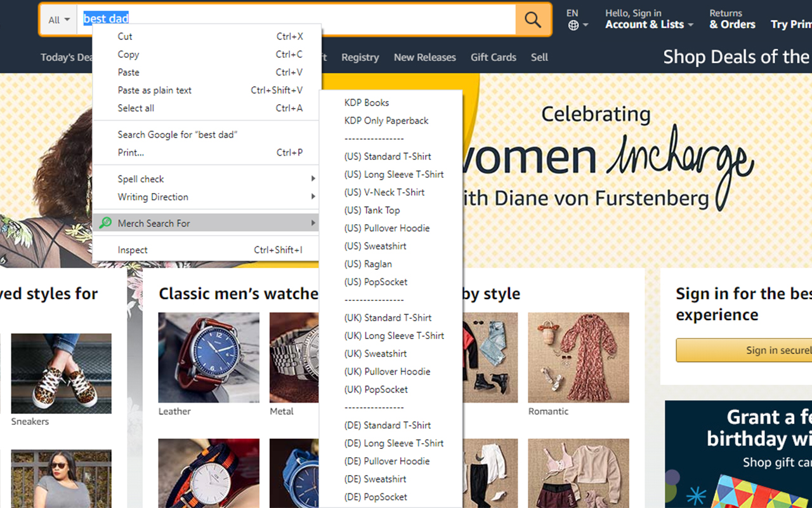Choose Select all in context menu
812x508 pixels.
click(206, 108)
